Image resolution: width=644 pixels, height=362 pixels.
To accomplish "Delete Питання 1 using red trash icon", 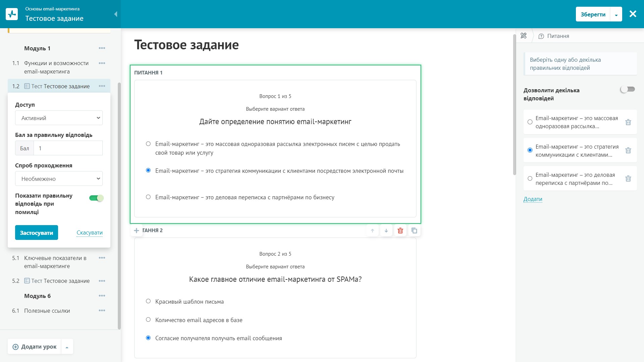I will coord(400,231).
